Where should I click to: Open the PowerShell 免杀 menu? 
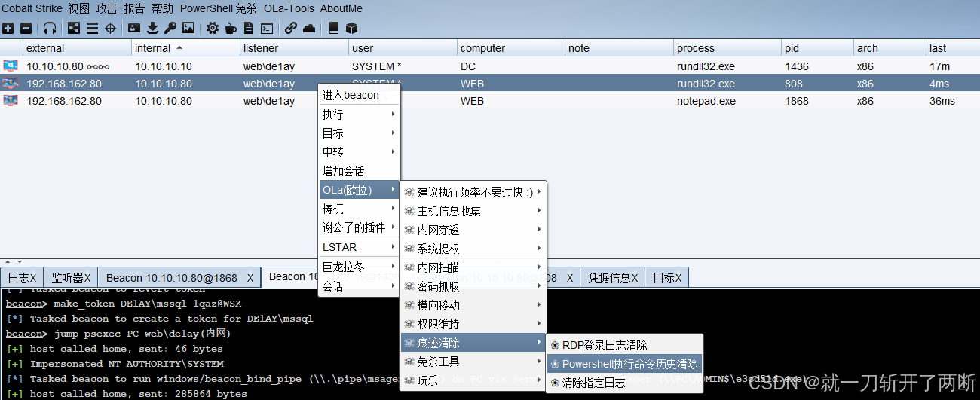click(219, 8)
